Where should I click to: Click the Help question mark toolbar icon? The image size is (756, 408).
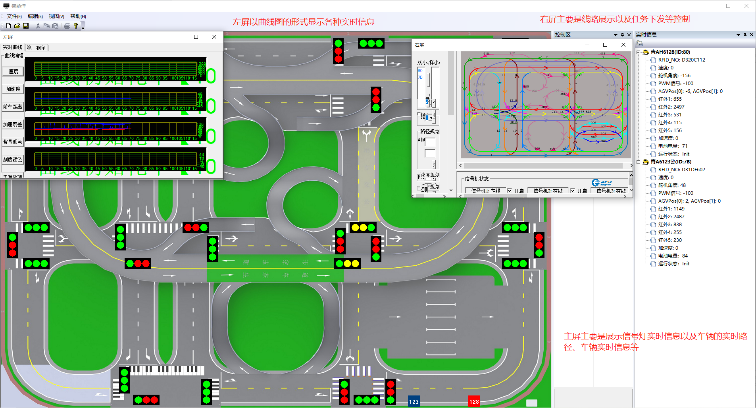click(76, 25)
